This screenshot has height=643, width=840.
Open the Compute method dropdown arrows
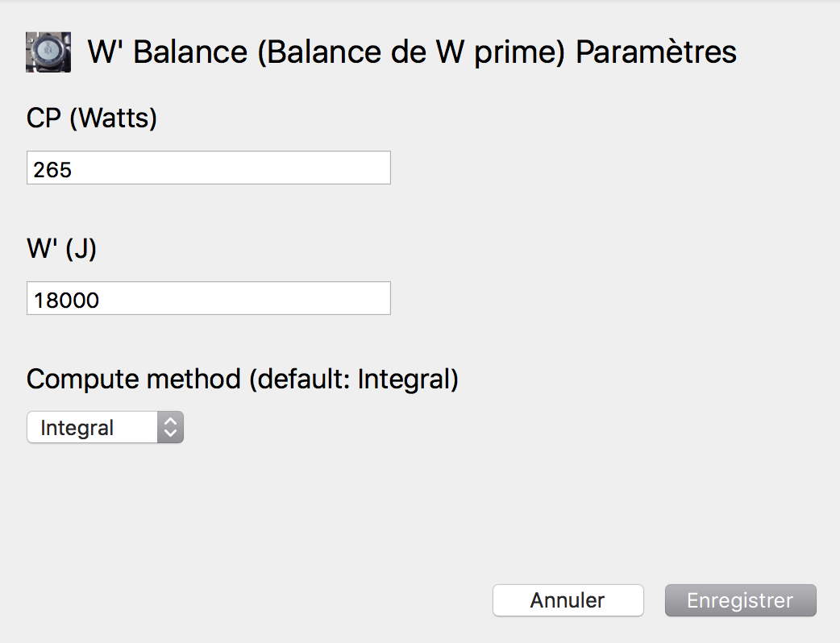pos(170,427)
